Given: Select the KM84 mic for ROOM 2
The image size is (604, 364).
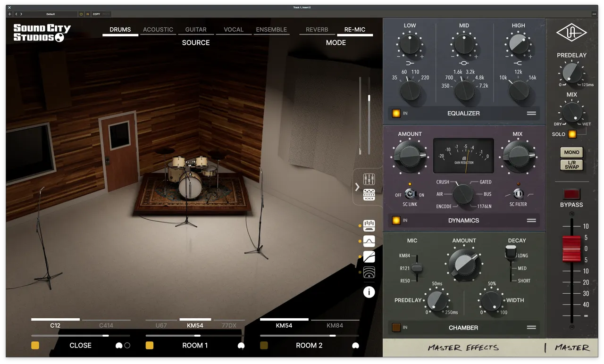Looking at the screenshot, I should point(335,325).
